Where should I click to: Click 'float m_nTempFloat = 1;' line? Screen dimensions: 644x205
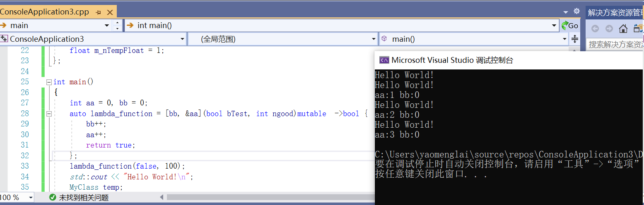click(x=117, y=50)
